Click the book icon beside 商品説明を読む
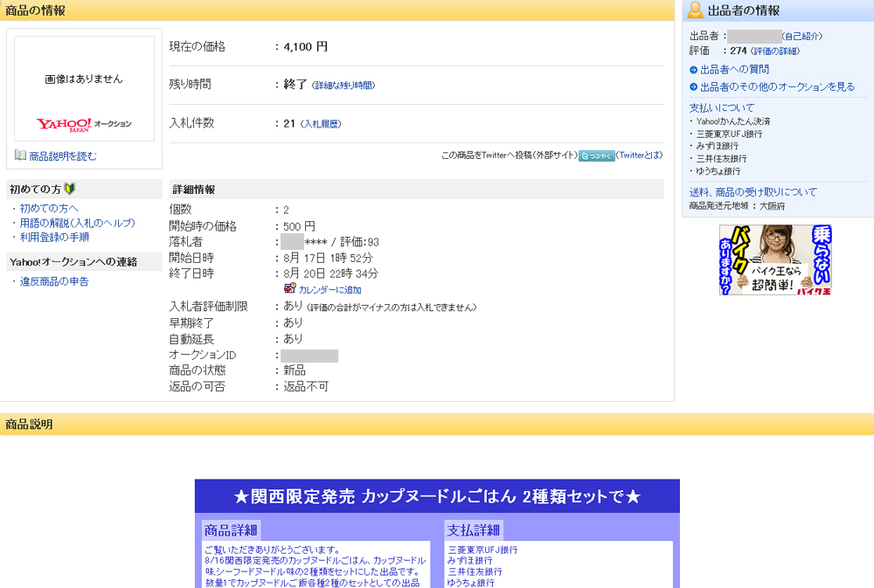This screenshot has height=588, width=874. [21, 155]
